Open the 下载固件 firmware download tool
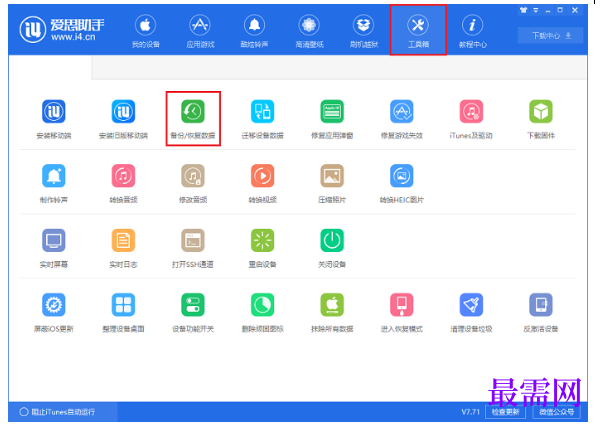This screenshot has height=424, width=600. click(541, 119)
